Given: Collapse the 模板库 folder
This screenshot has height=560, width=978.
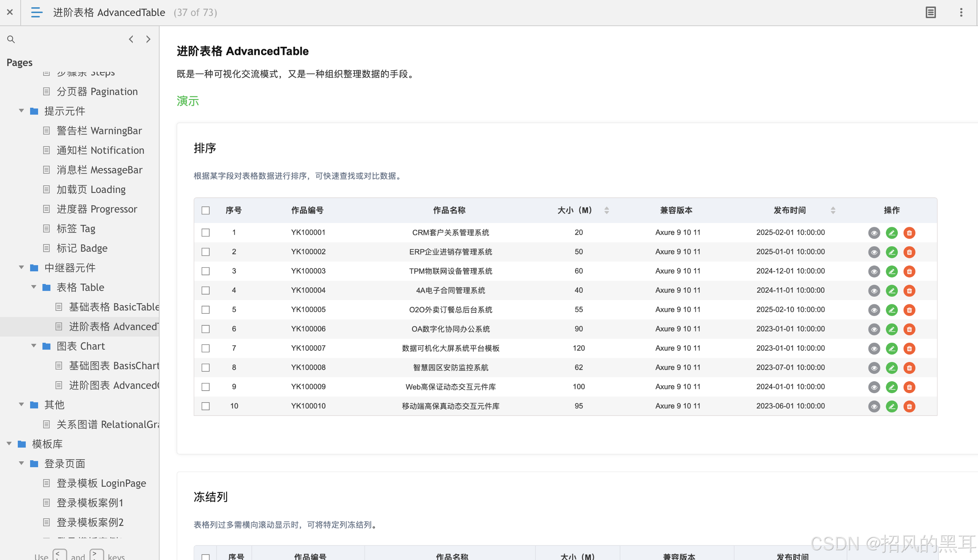Looking at the screenshot, I should point(9,444).
